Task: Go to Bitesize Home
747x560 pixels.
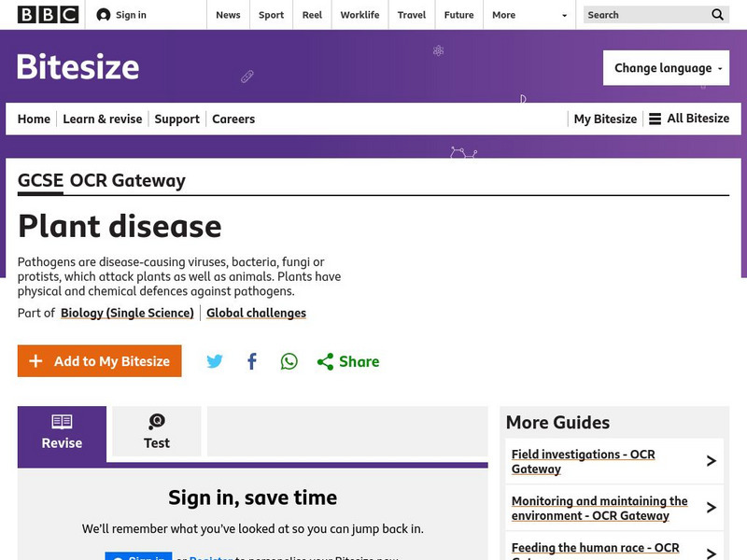Action: (x=34, y=119)
